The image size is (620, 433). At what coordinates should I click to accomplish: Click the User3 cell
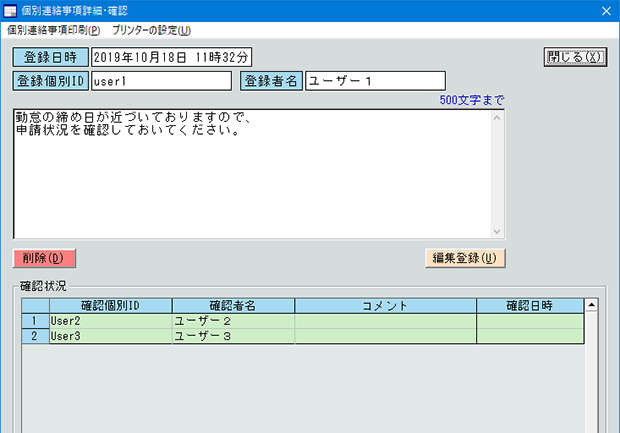point(111,336)
